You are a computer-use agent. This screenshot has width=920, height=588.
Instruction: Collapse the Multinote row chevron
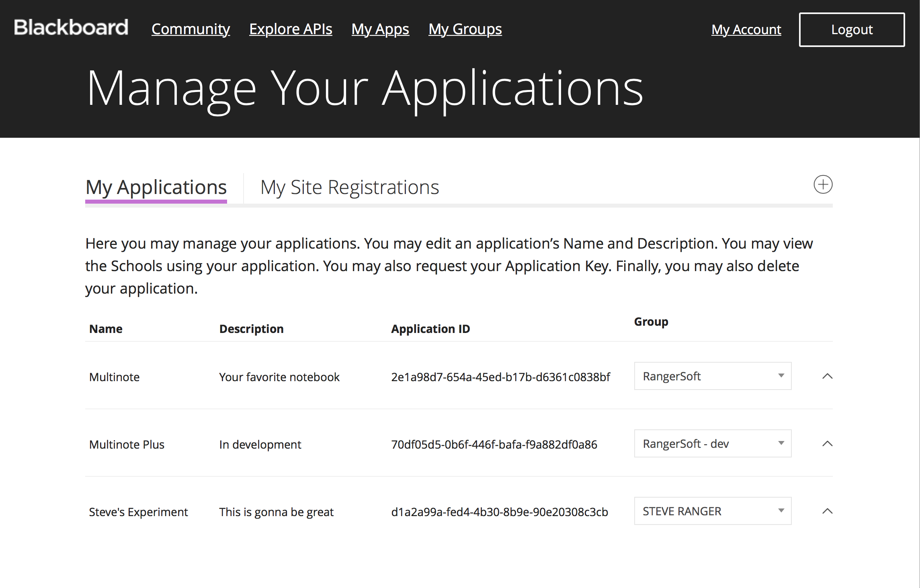827,376
